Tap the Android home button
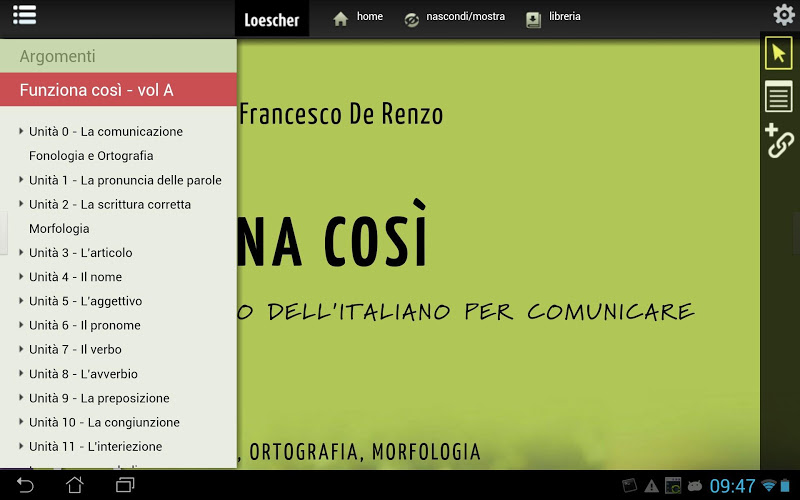The width and height of the screenshot is (800, 500). (74, 485)
